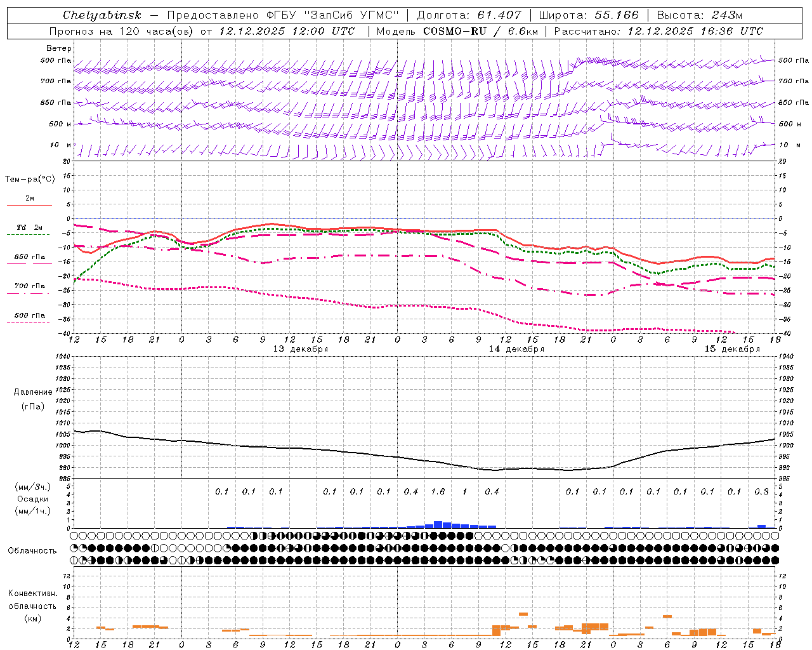Click the computed time Рассчитано: 12.12.2025 16:36 UTC
The width and height of the screenshot is (812, 650).
click(x=658, y=31)
